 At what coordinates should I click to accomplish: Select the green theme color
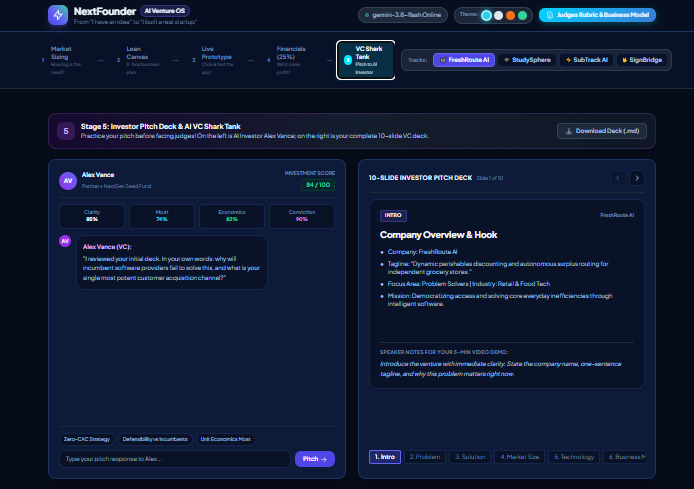(522, 15)
